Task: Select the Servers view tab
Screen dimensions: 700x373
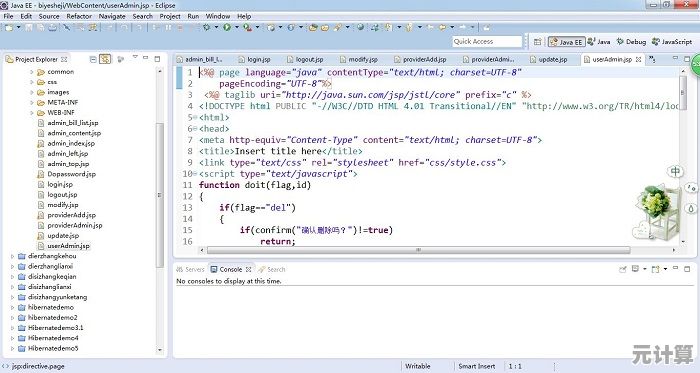Action: click(x=190, y=269)
